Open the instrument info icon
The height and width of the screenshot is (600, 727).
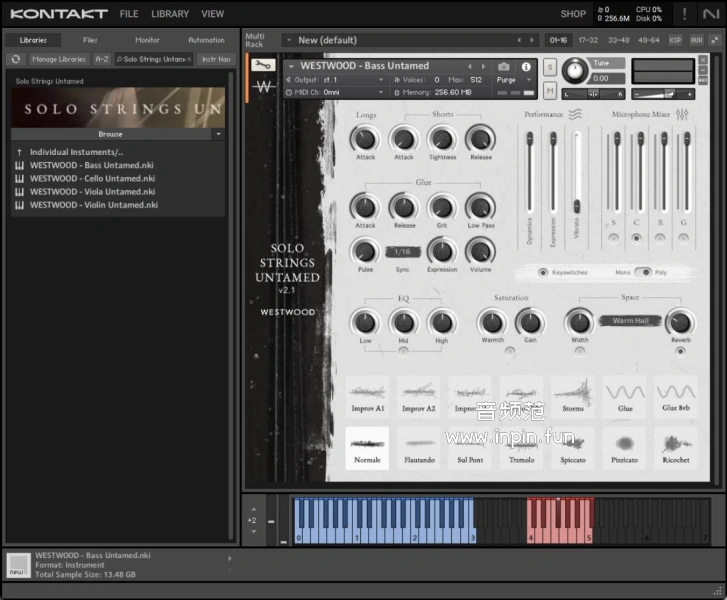[526, 67]
